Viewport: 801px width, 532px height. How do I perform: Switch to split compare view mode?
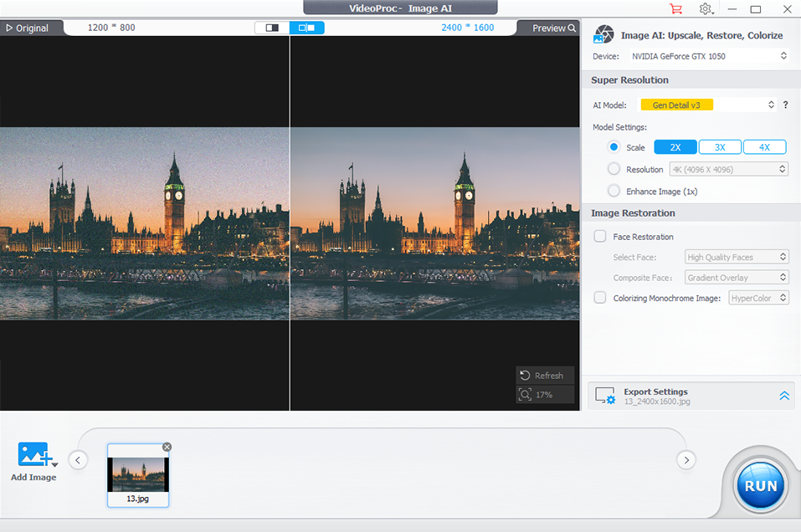pos(307,28)
